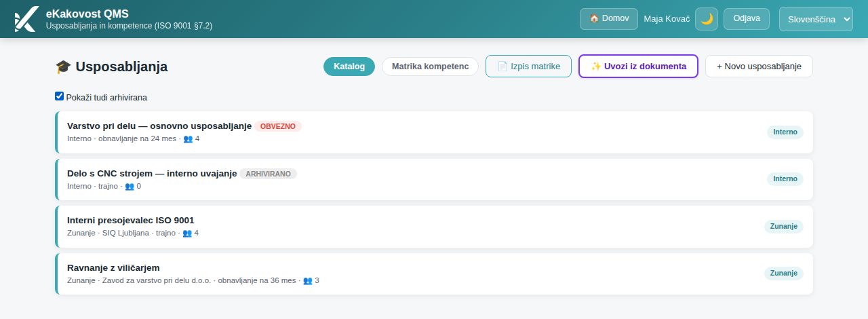Click the participants icon on Interni presojevalec row
The height and width of the screenshot is (319, 868).
click(x=187, y=233)
